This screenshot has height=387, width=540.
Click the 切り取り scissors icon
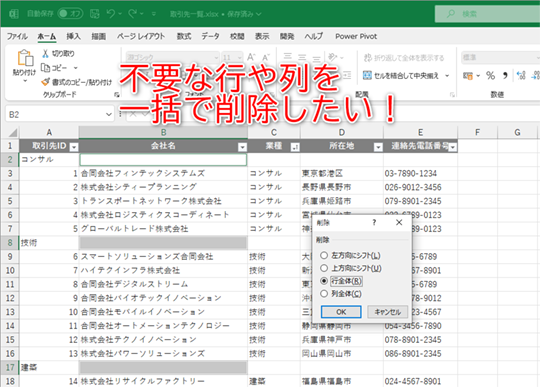point(45,53)
